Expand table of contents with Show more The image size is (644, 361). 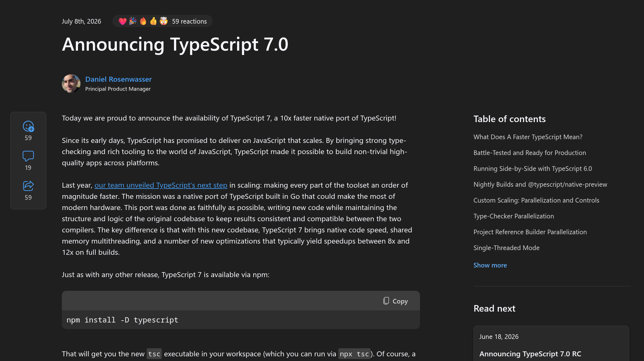tap(490, 265)
